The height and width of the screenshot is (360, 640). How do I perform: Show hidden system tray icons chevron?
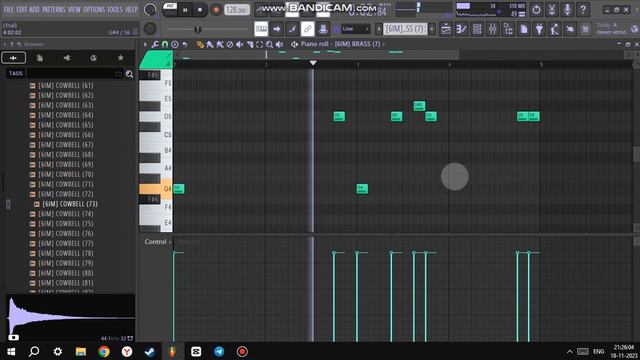(x=569, y=351)
